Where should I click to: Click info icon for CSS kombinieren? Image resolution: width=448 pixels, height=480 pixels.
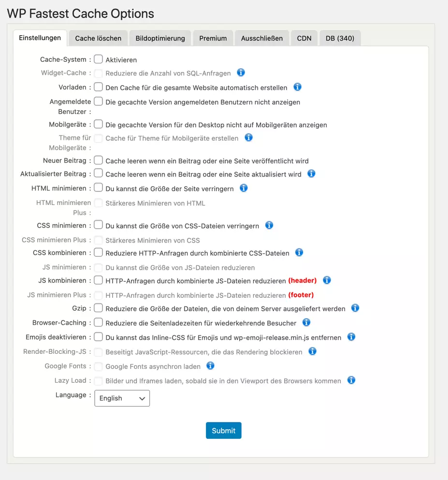pos(299,252)
